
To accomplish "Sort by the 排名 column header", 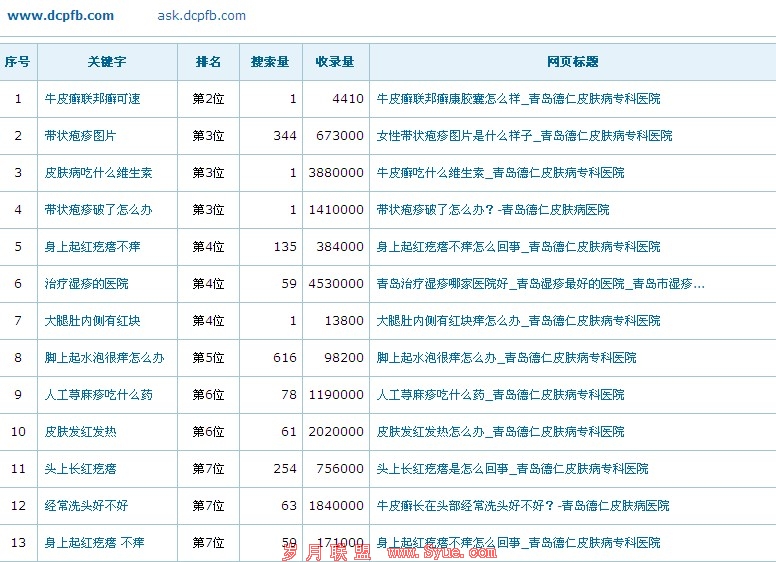I will (208, 62).
